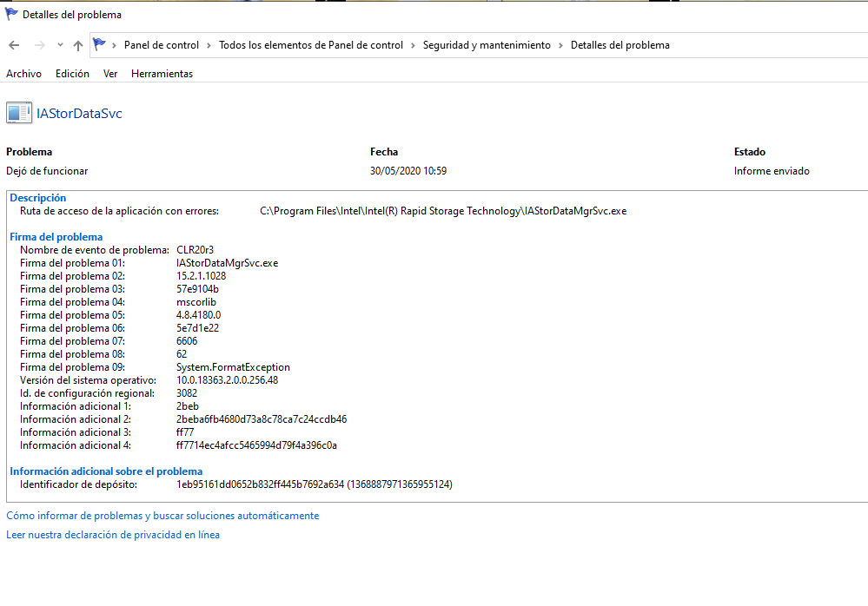The width and height of the screenshot is (868, 606).
Task: Go up one level with up arrow
Action: (x=78, y=45)
